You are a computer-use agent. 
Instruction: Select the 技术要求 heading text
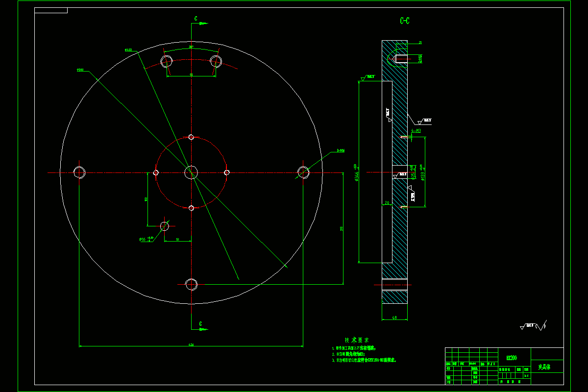(x=357, y=340)
